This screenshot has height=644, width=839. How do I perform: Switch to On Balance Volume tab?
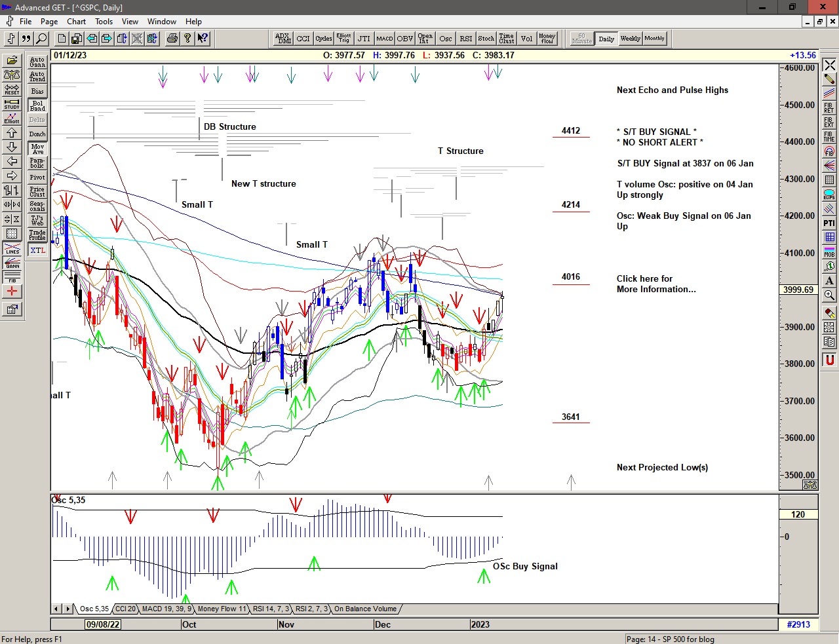coord(365,609)
